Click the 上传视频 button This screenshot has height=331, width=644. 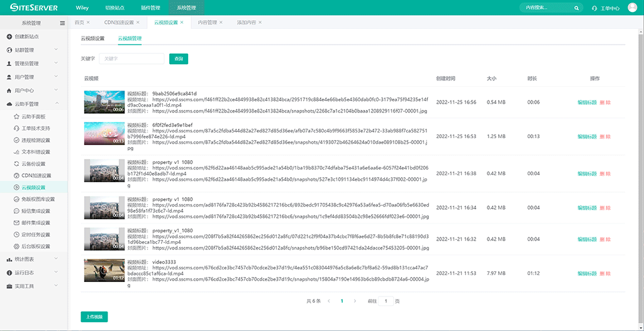click(94, 317)
